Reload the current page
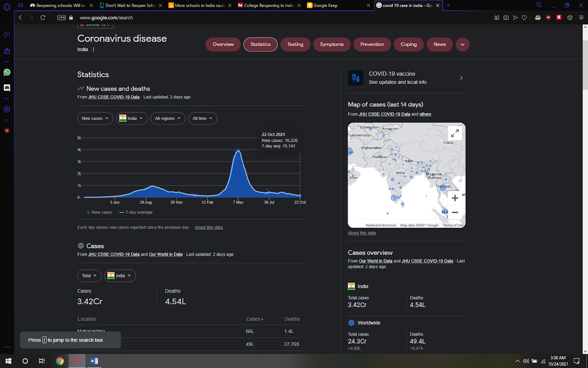The width and height of the screenshot is (588, 368). pos(43,17)
